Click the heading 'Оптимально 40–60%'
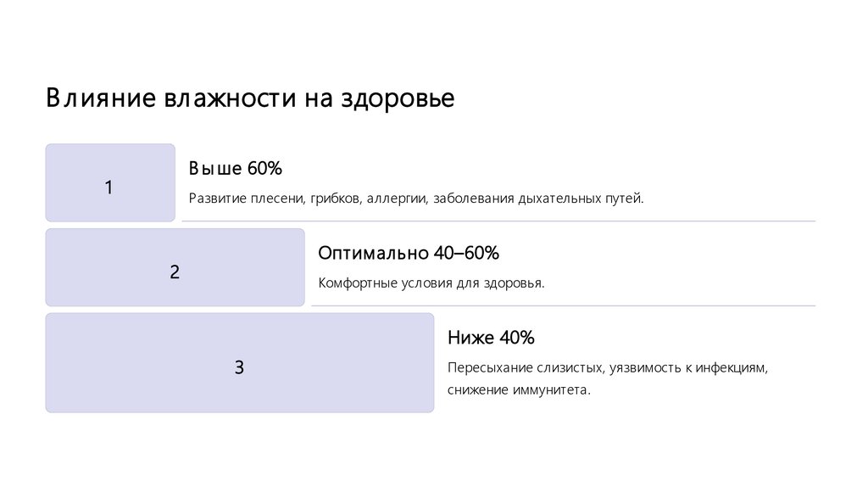 pos(409,253)
